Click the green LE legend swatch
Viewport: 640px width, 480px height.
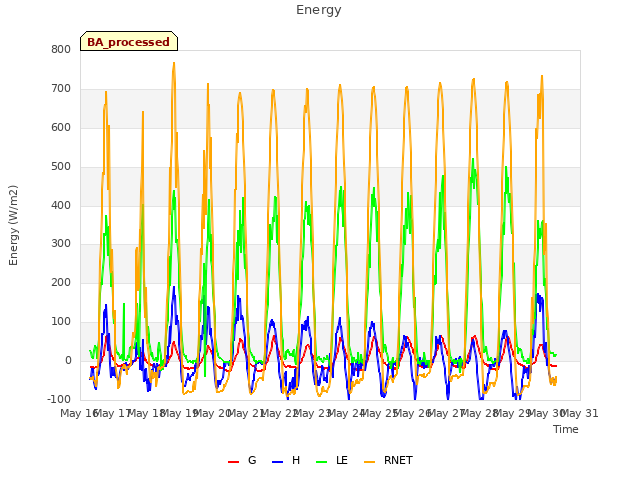click(x=322, y=462)
